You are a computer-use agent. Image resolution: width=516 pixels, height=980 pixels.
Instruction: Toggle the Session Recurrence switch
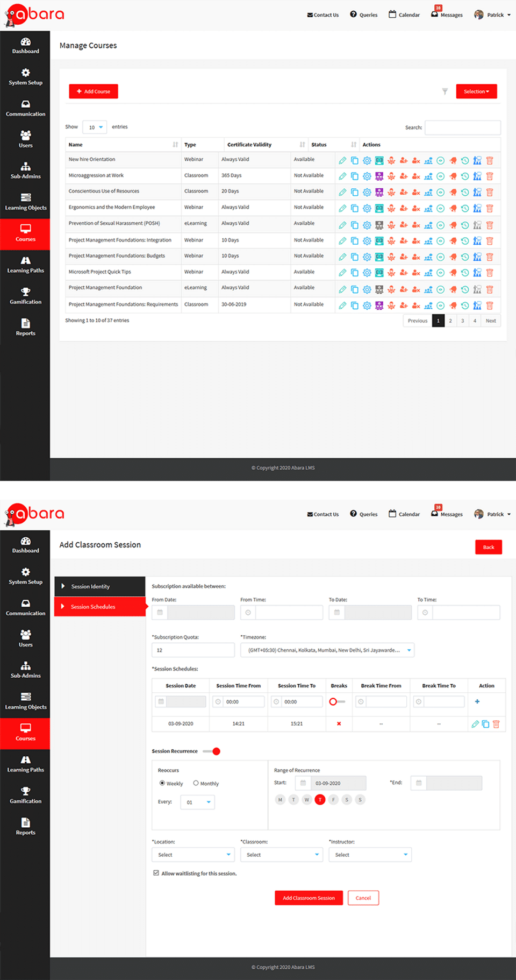pyautogui.click(x=212, y=751)
